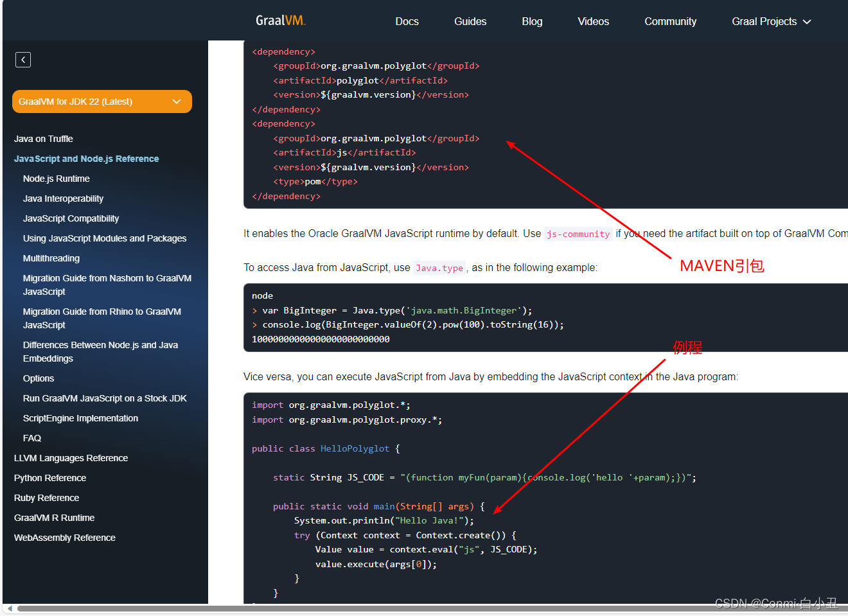Screen dimensions: 848x616
Task: Open ScriptEngine Implementation page
Action: pos(80,418)
